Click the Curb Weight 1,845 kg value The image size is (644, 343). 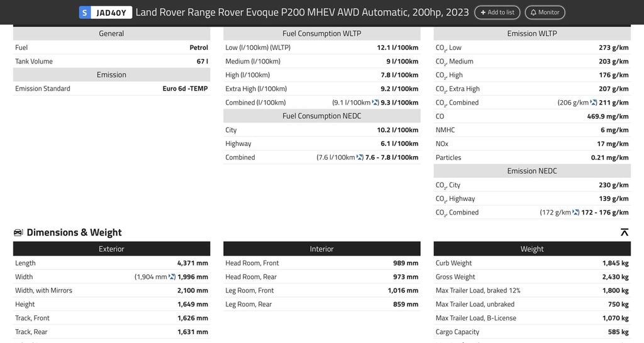615,263
